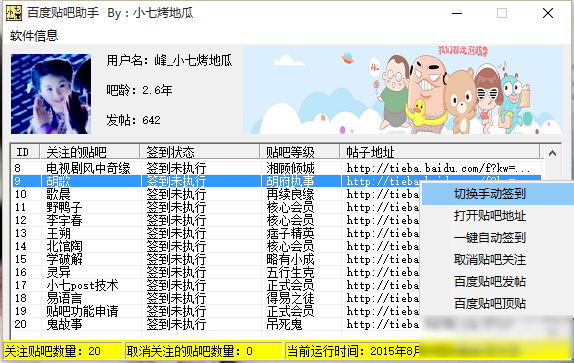Click the 得易之徒 level cell
This screenshot has height=363, width=574.
pos(290,298)
